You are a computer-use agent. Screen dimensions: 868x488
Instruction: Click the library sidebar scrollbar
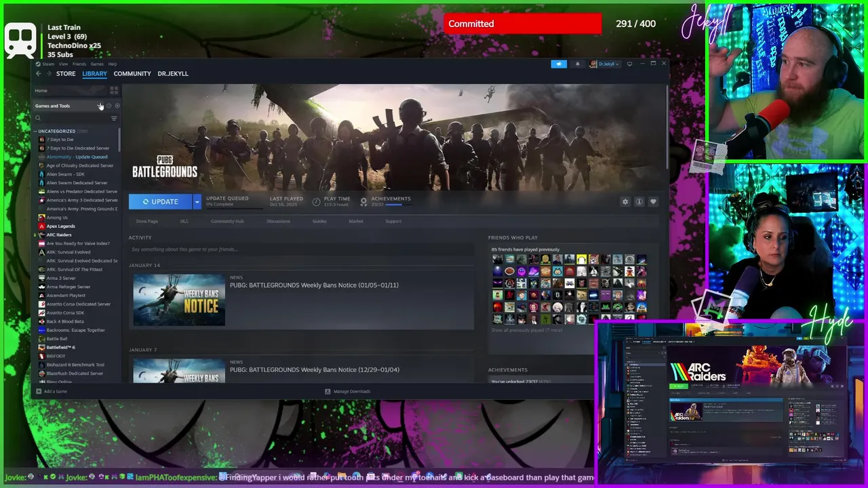[x=120, y=139]
